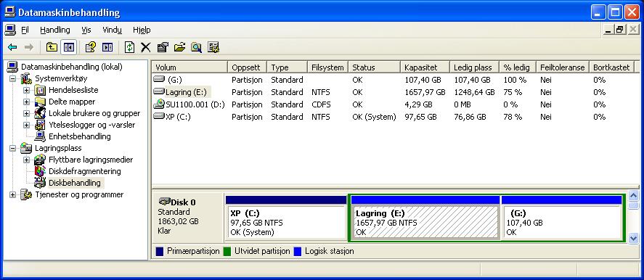Click the Explore magnifier toolbar icon
Viewport: 644px width, 280px height.
coord(196,48)
